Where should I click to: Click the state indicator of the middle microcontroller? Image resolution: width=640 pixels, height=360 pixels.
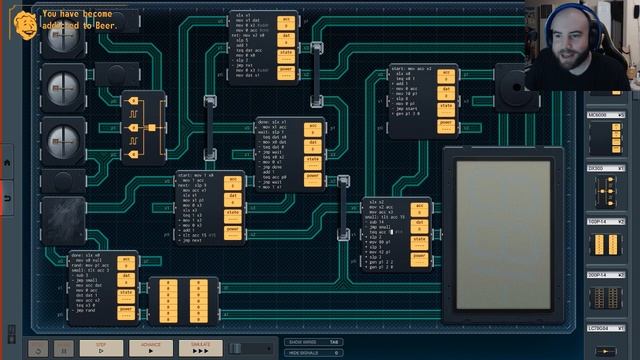[313, 163]
